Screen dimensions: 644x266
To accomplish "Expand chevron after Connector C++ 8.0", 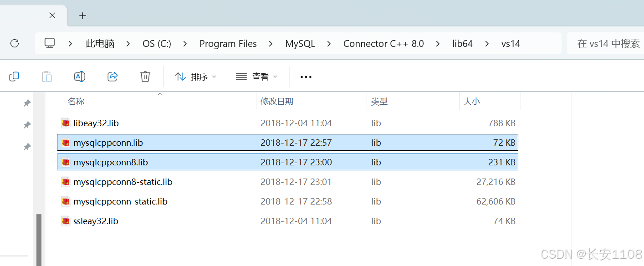I will coord(438,44).
